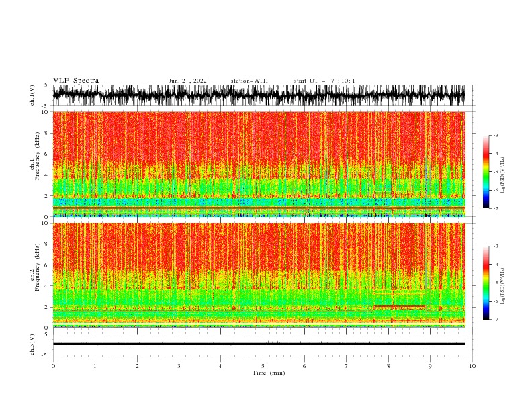Image resolution: width=532 pixels, height=411 pixels.
Task: Click the "VLF Spectra" plot title
Action: [x=76, y=81]
